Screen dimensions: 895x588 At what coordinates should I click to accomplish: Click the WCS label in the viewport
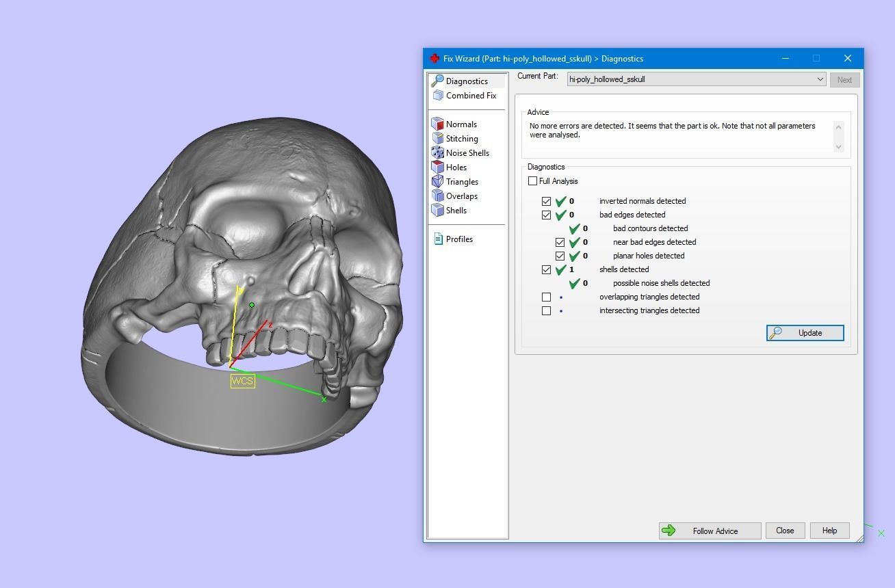click(x=242, y=381)
